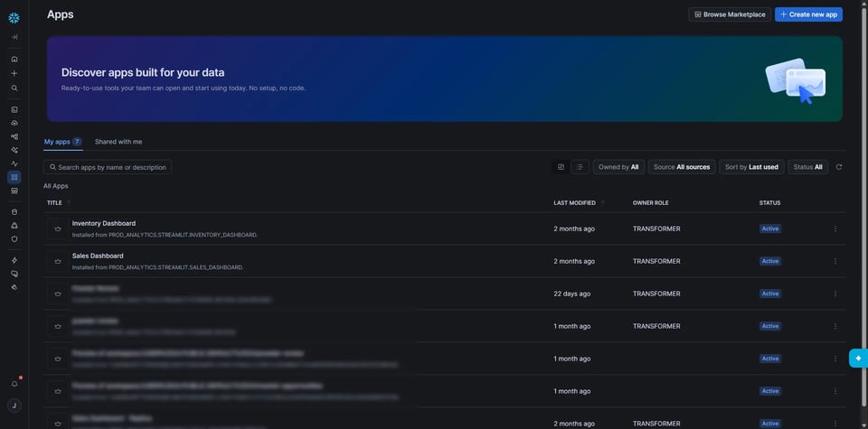Click the Browse Marketplace button
The image size is (868, 429).
(x=730, y=14)
